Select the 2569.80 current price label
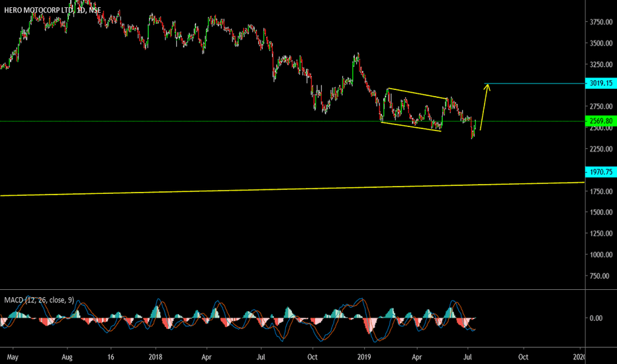Image resolution: width=617 pixels, height=364 pixels. click(x=601, y=121)
